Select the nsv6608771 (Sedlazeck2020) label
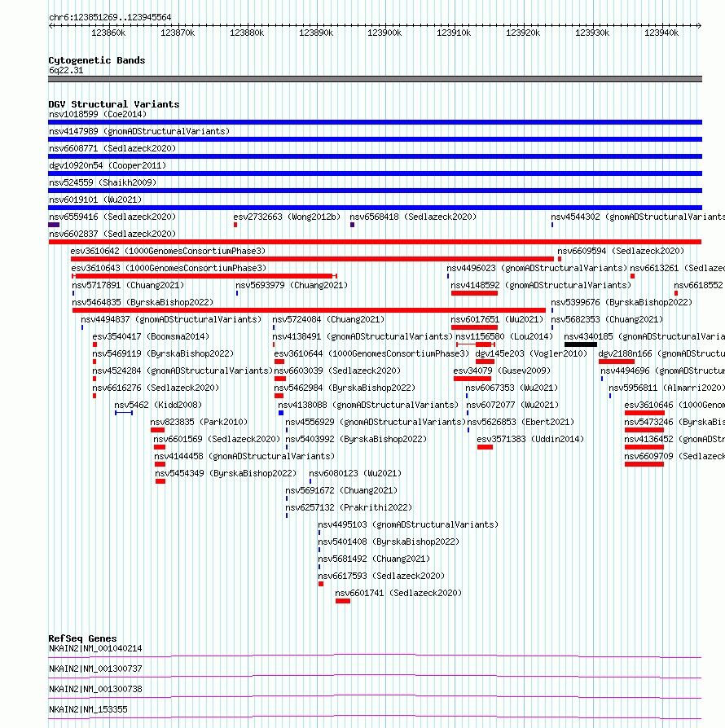725x728 pixels. coord(112,148)
